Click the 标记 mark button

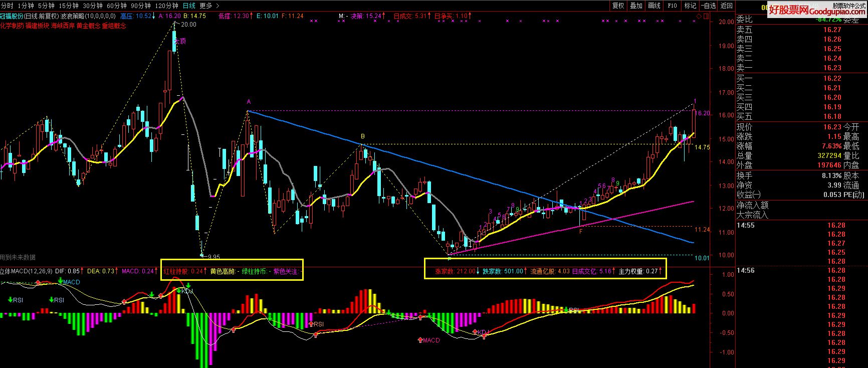pos(690,6)
